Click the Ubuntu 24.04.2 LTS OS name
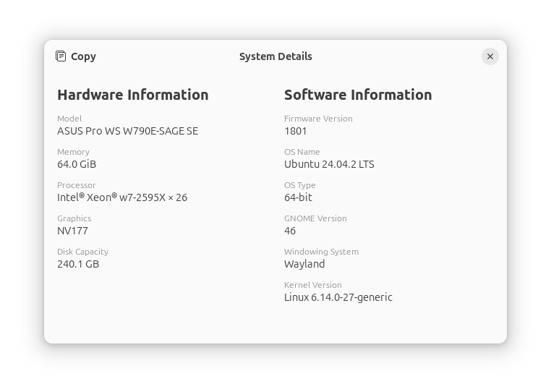This screenshot has width=551, height=392. pos(329,164)
